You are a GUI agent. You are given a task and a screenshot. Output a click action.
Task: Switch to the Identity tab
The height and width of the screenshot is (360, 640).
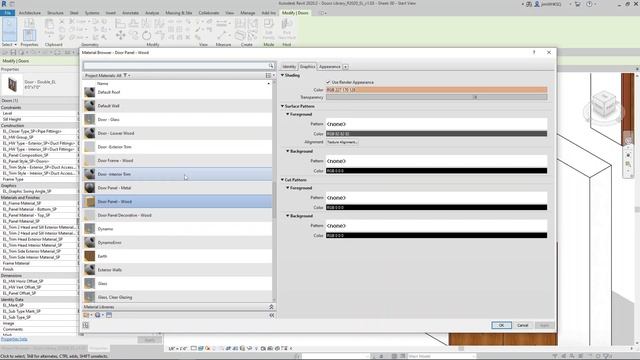point(289,67)
